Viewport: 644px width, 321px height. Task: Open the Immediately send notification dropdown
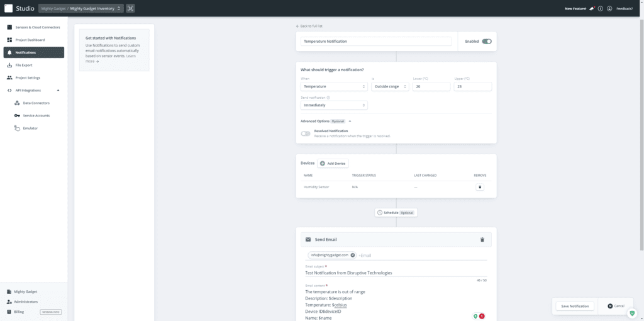click(x=334, y=105)
